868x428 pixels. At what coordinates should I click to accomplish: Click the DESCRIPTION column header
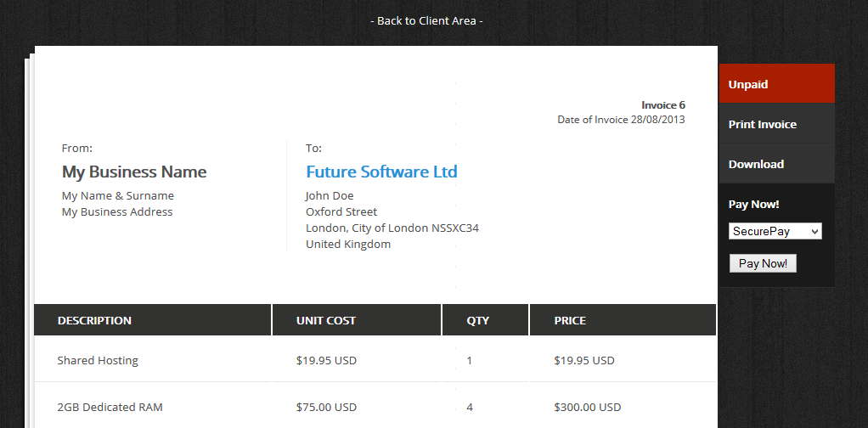[x=94, y=320]
